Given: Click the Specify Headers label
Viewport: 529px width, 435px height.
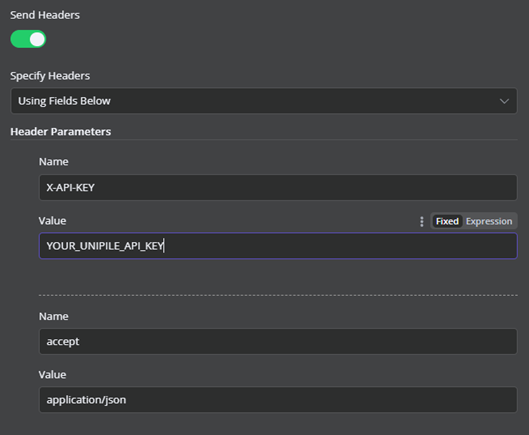Looking at the screenshot, I should (50, 76).
